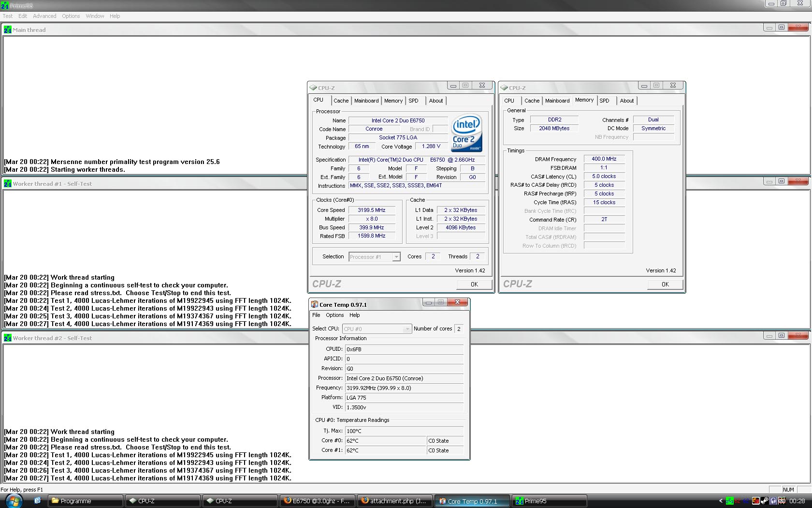Open the Core Temp Options menu
The image size is (812, 508).
pyautogui.click(x=335, y=315)
